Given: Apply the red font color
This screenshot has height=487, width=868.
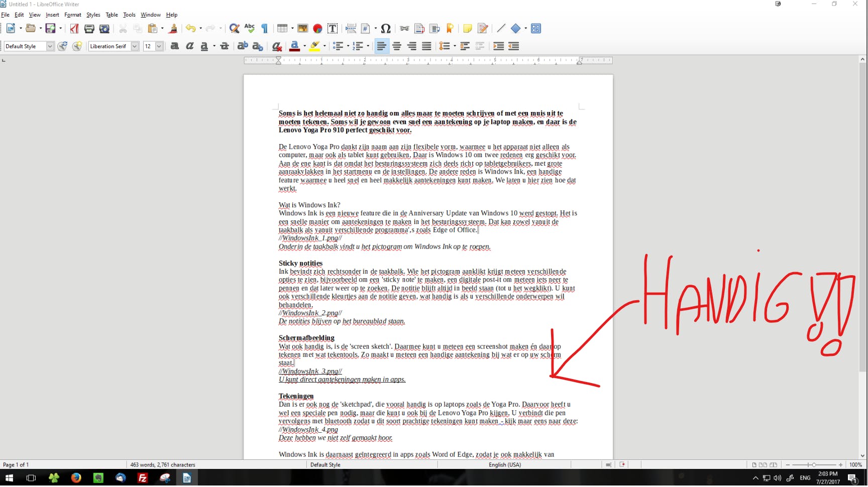Looking at the screenshot, I should (x=295, y=47).
